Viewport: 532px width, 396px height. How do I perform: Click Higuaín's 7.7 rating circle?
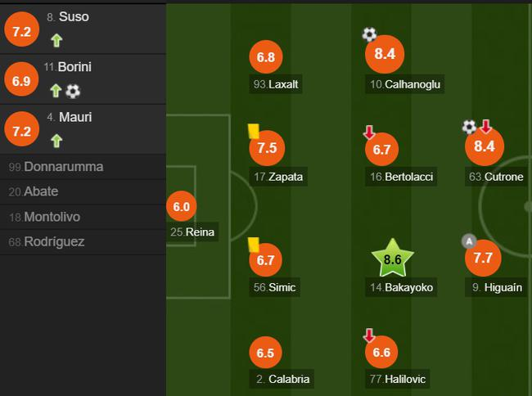(482, 259)
